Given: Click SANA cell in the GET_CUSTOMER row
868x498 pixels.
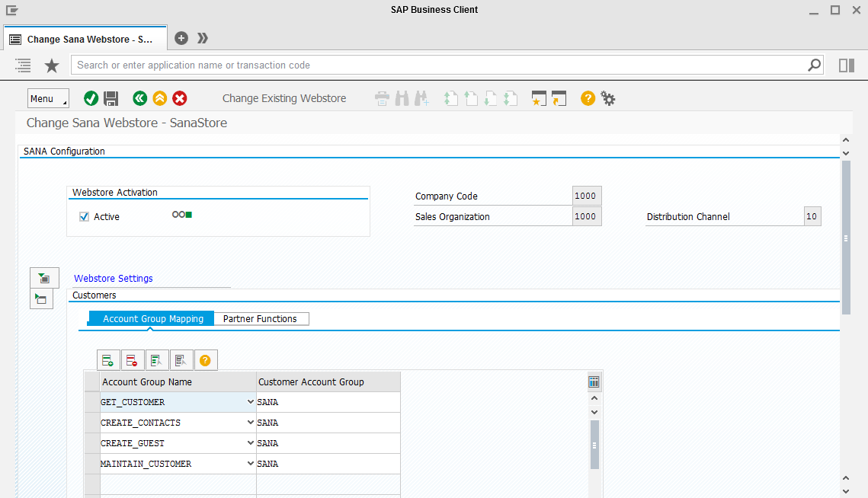Looking at the screenshot, I should point(328,402).
